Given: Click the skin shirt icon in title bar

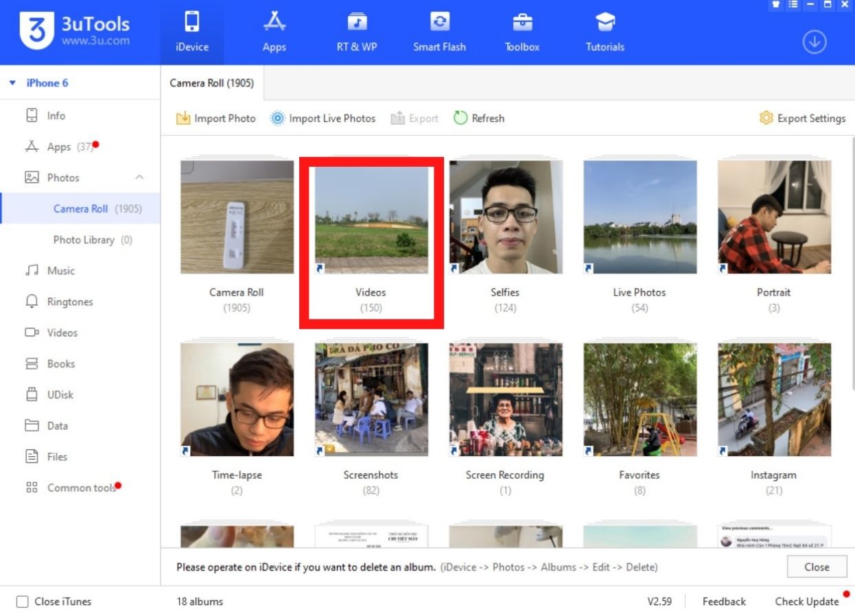Looking at the screenshot, I should (x=775, y=5).
